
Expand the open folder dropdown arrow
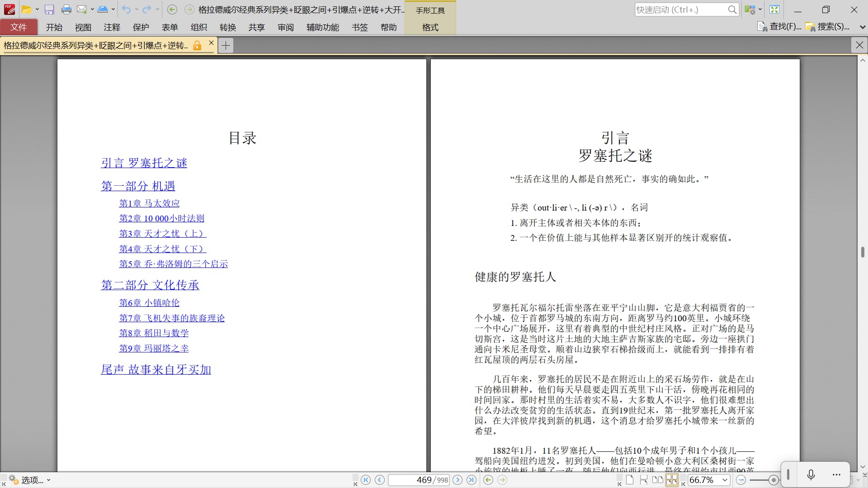(37, 9)
